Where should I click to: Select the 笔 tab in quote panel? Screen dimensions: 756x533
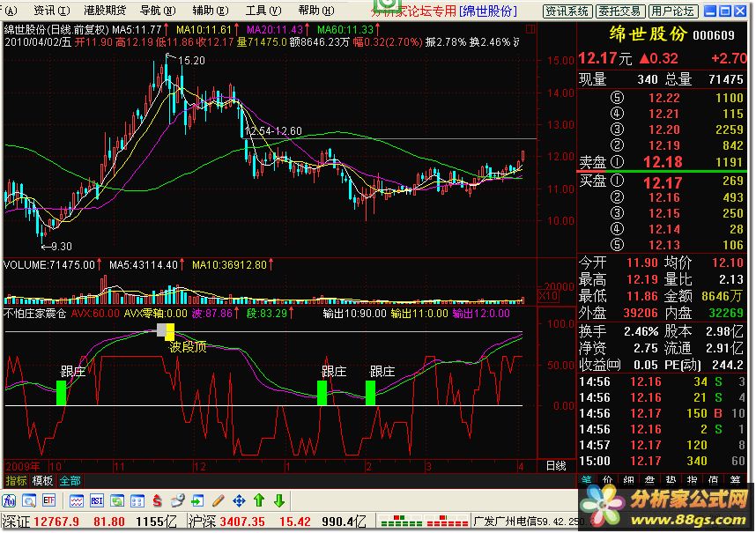point(587,479)
